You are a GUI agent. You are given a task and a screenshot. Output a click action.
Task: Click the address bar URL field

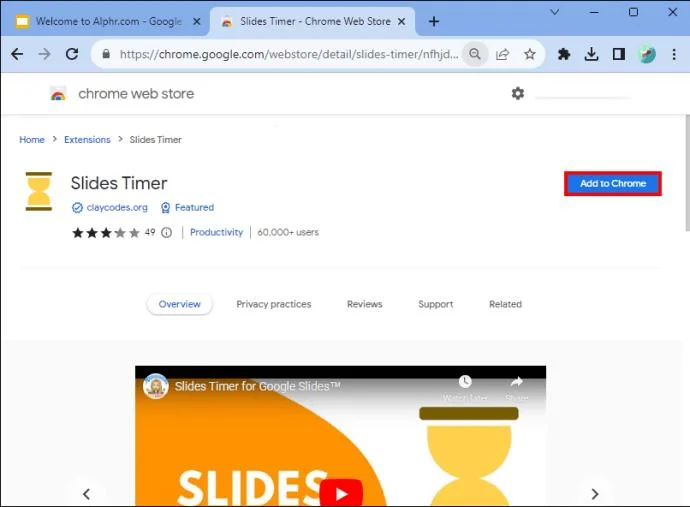(288, 54)
